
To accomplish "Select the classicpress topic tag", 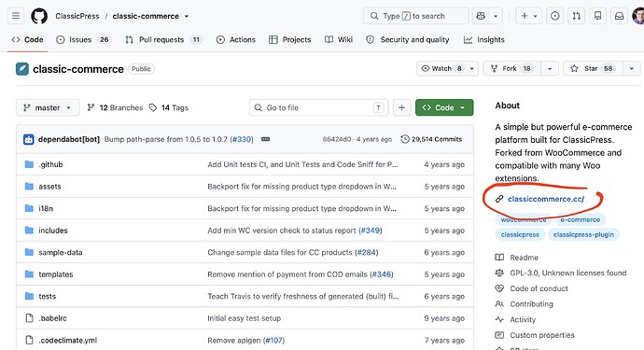I will pos(520,234).
